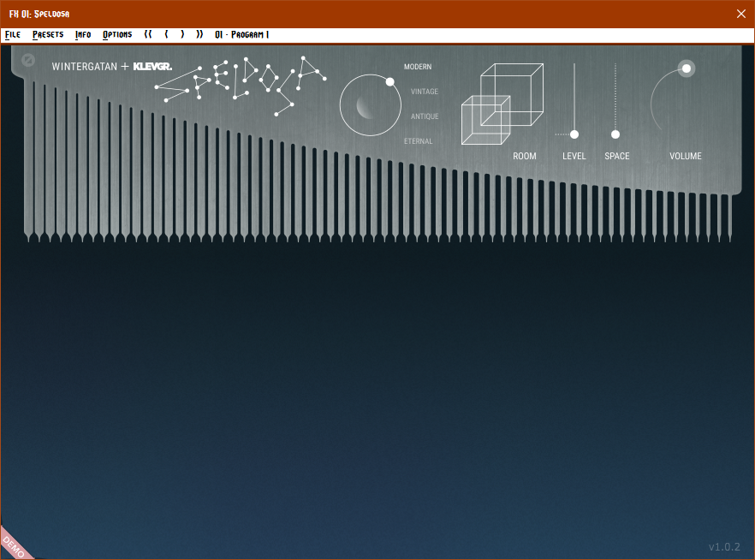The width and height of the screenshot is (755, 560).
Task: Jump to first preset with double-left arrows
Action: click(148, 34)
